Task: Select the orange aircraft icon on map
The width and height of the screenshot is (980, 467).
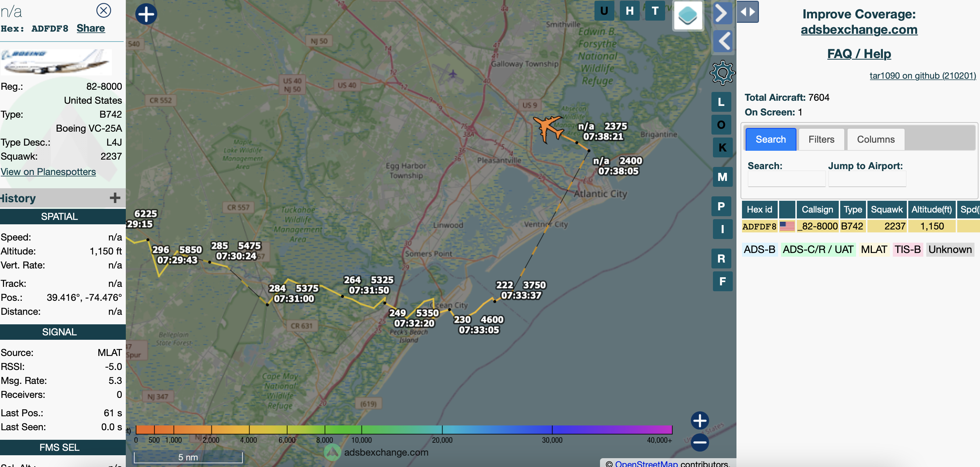Action: click(548, 129)
